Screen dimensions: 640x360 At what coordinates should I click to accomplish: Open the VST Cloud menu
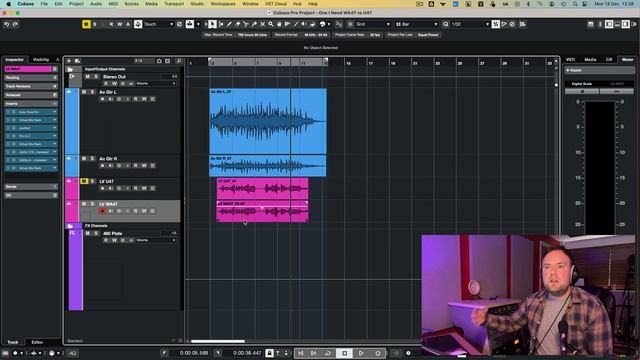(x=276, y=4)
